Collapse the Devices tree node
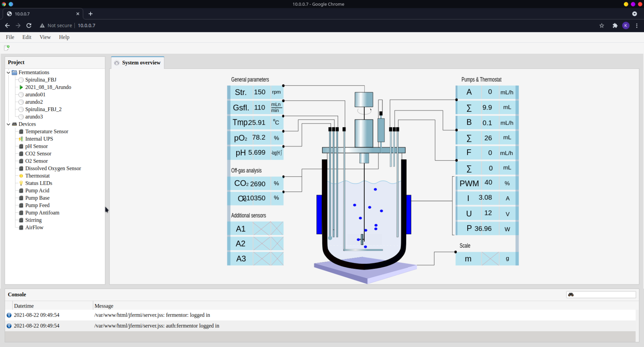Image resolution: width=644 pixels, height=347 pixels. [x=8, y=124]
